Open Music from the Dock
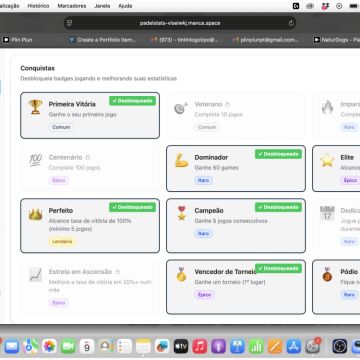The image size is (360, 360). [x=200, y=347]
